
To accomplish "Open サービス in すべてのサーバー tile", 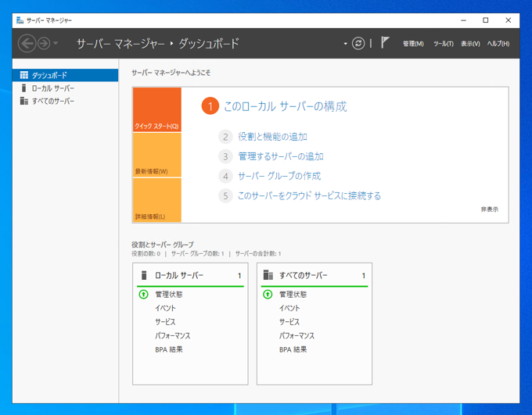I will tap(289, 322).
